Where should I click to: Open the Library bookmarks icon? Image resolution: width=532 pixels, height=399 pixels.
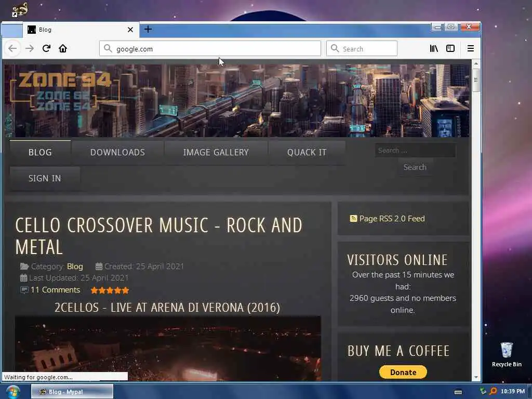pyautogui.click(x=434, y=48)
